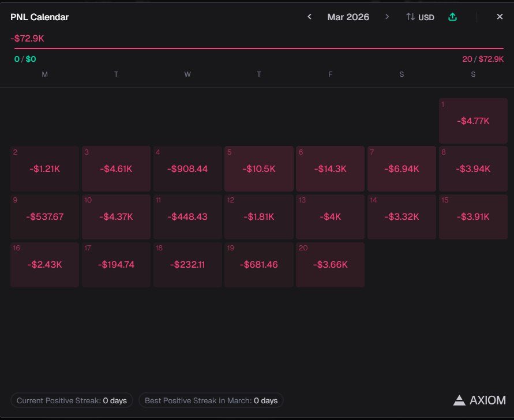The image size is (514, 420).
Task: Select day 14 cell showing -$3.32K
Action: click(402, 216)
